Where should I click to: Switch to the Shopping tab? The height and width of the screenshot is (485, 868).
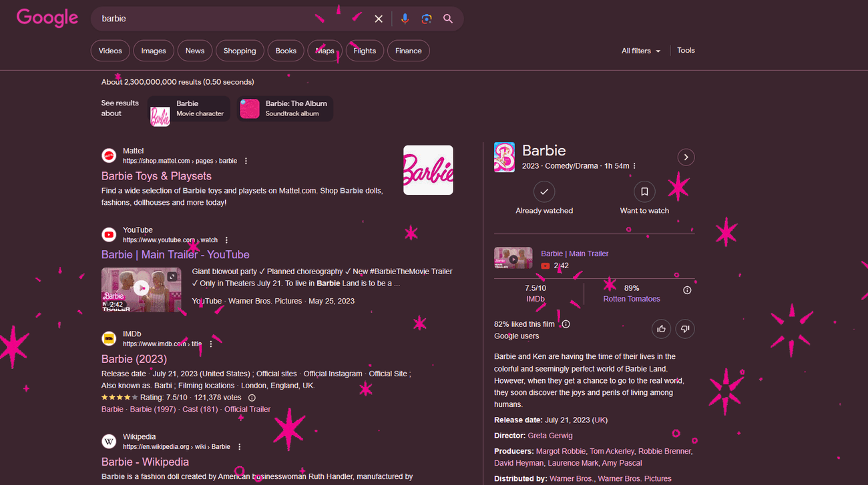240,51
